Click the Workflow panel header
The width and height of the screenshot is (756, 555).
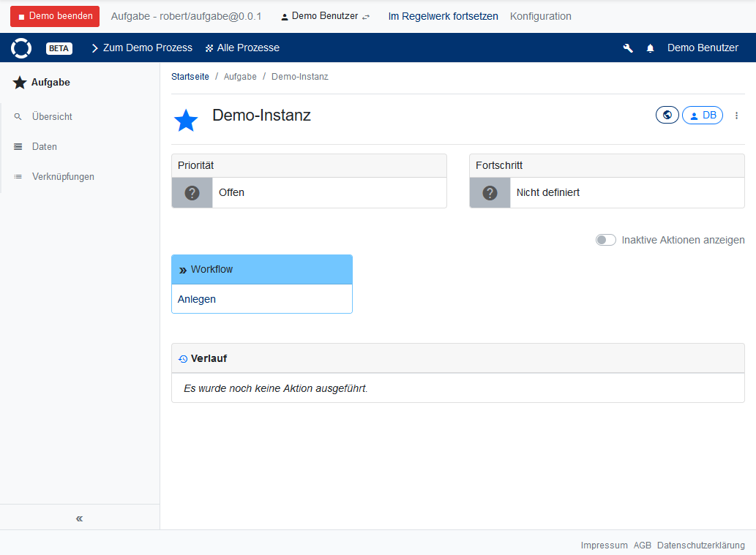(262, 269)
